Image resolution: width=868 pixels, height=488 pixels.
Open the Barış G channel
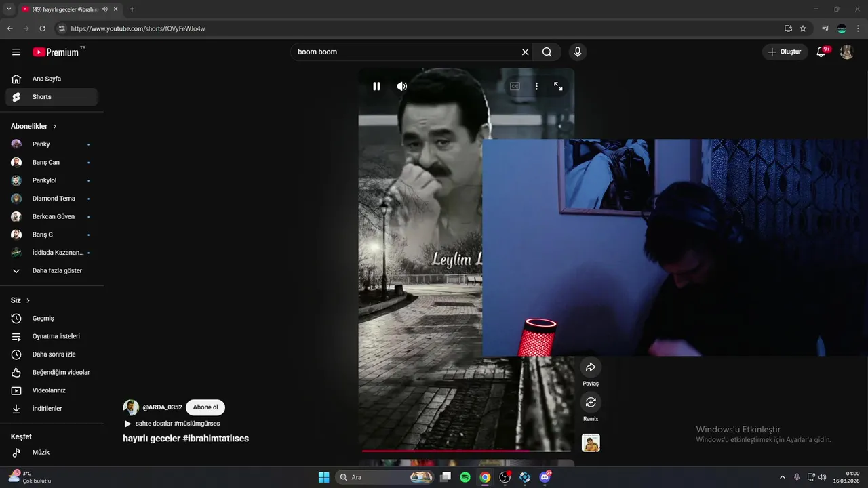52,235
